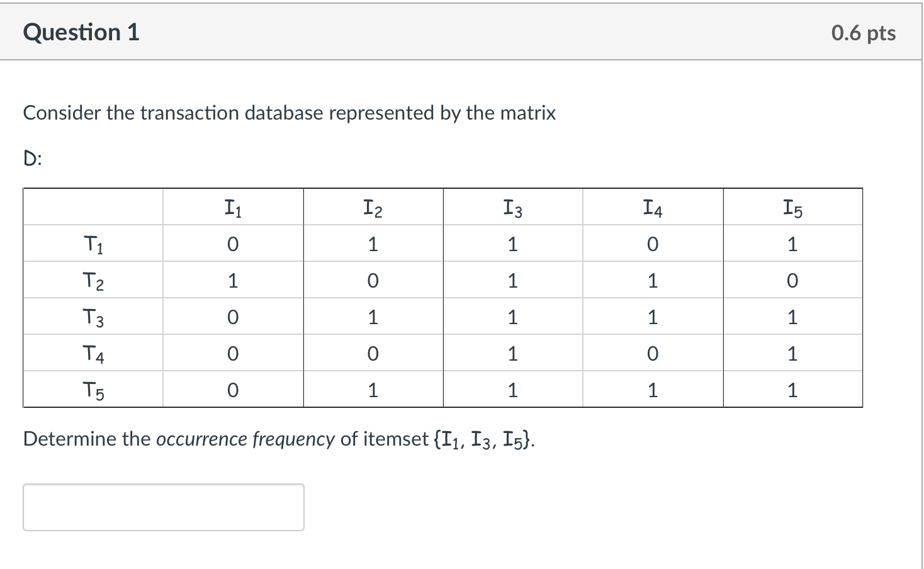Screen dimensions: 924x569
Task: Select the I4 column header
Action: (653, 207)
